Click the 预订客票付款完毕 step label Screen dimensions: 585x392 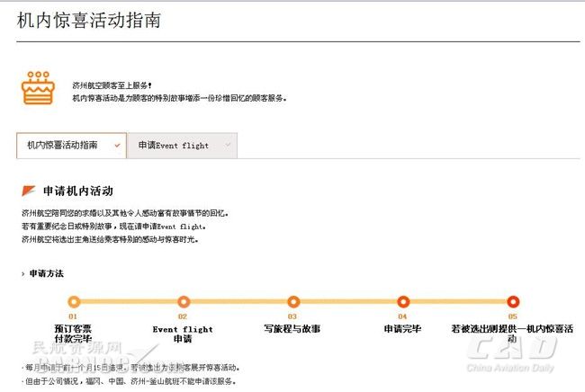[x=73, y=334]
